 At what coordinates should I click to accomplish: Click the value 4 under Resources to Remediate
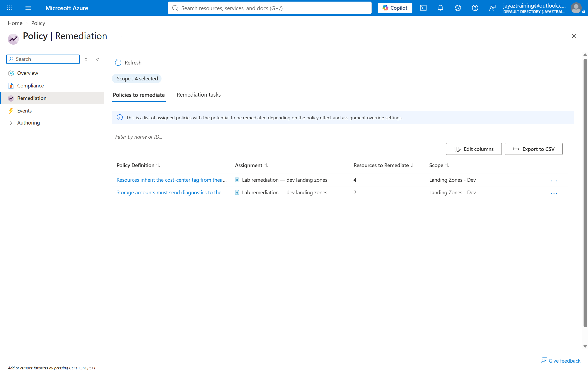355,180
